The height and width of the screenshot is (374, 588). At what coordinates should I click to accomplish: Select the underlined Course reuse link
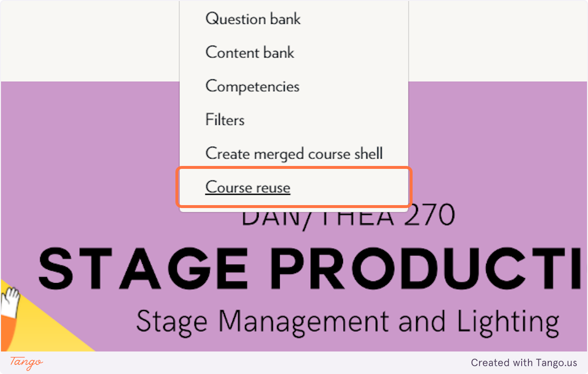(x=247, y=187)
